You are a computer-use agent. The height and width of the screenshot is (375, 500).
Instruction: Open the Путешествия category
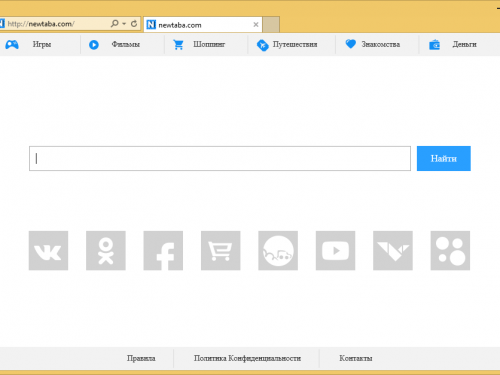click(295, 44)
